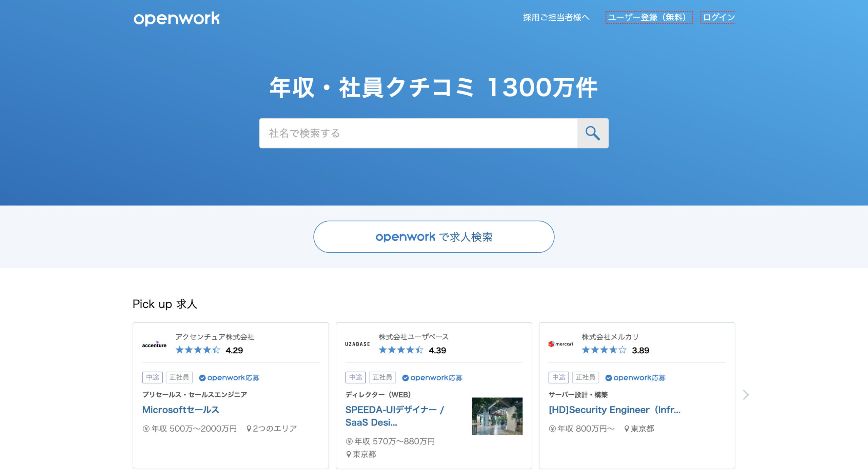Click the openwork応募 badge on Mercari card
This screenshot has height=475, width=868.
[635, 378]
